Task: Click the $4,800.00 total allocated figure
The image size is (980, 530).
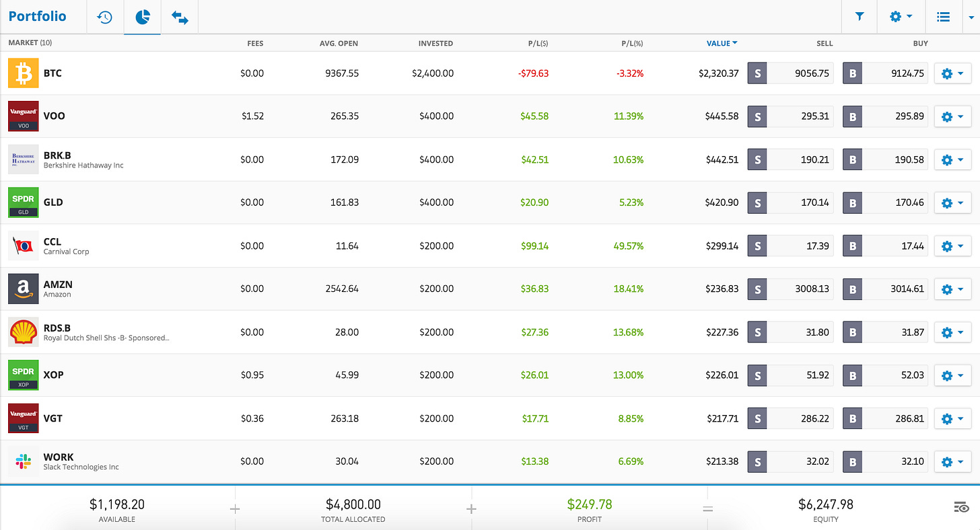Action: point(353,504)
